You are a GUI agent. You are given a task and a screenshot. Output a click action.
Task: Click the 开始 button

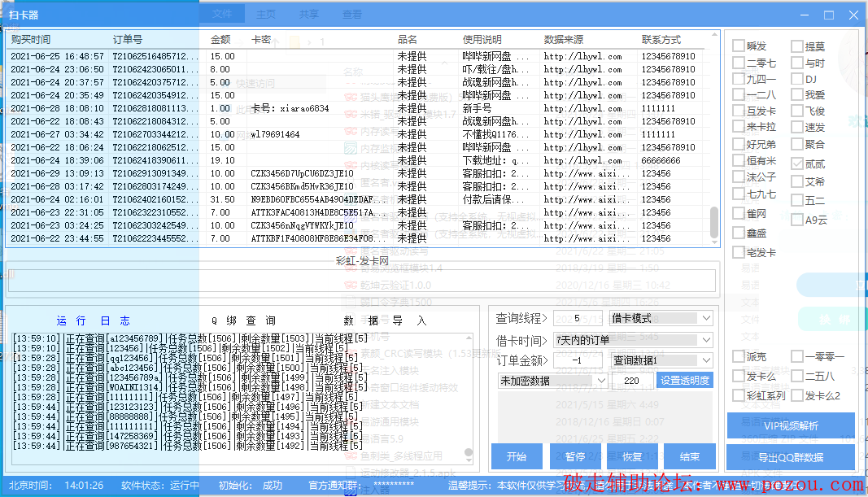(517, 456)
